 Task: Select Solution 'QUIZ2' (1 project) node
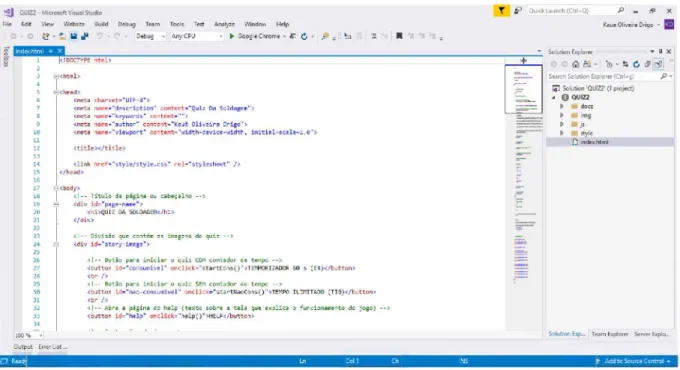[x=598, y=88]
